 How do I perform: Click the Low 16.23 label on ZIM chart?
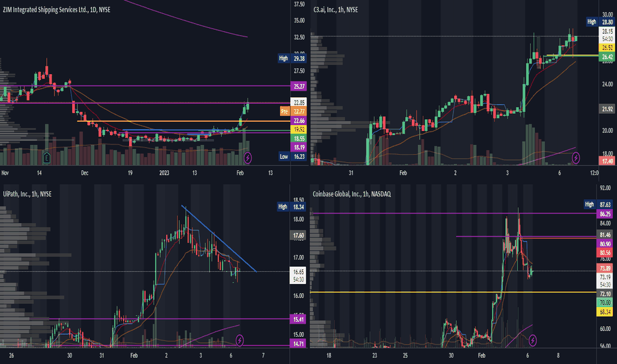(x=293, y=157)
